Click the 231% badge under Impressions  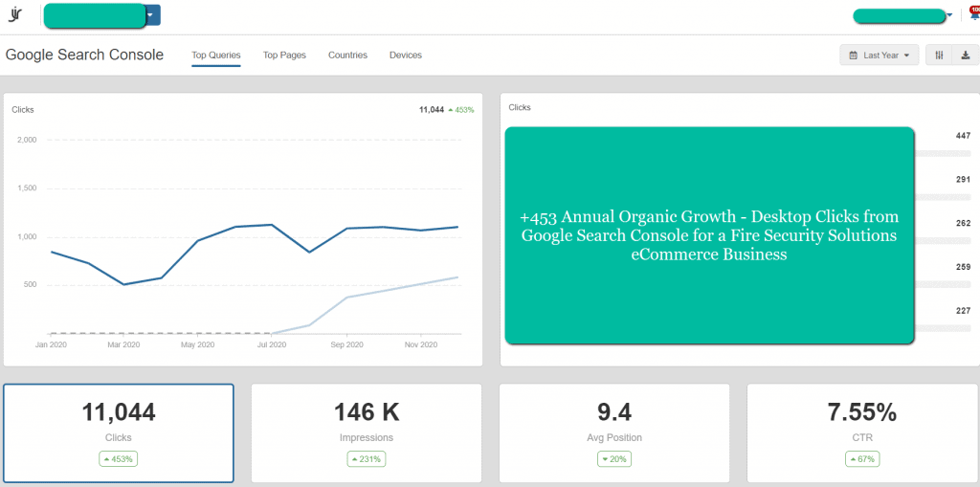[x=367, y=459]
